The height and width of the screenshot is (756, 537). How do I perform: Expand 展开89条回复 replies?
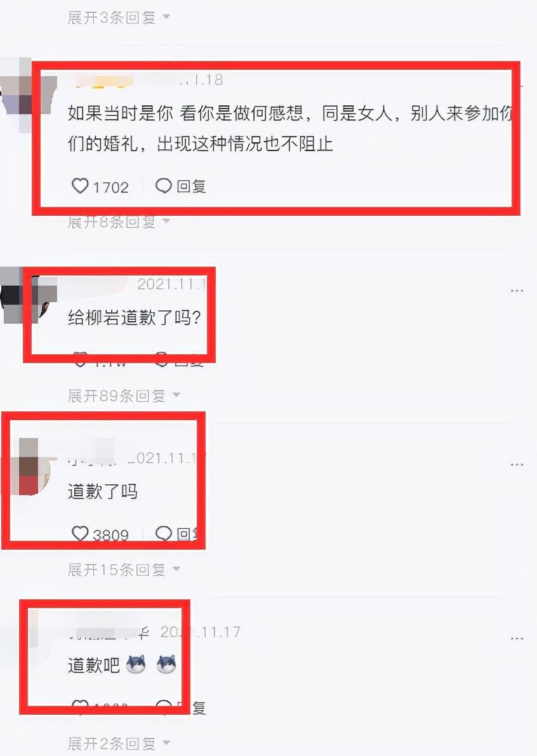click(x=124, y=395)
